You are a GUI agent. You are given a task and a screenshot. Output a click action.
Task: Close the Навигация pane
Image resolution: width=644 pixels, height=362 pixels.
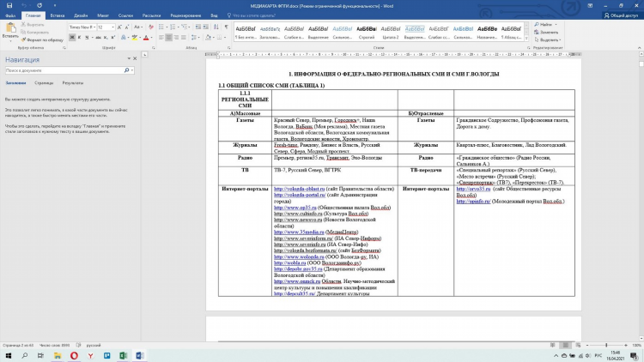[x=135, y=58]
